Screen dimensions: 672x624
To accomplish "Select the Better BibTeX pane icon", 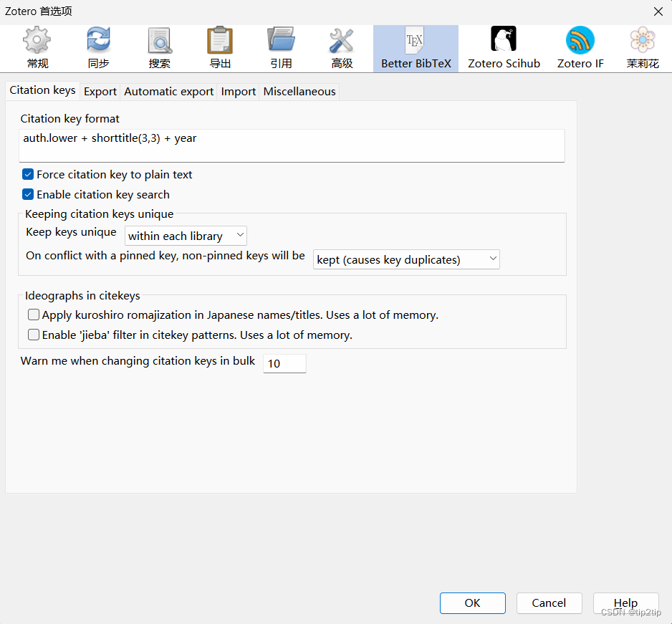I will click(416, 49).
